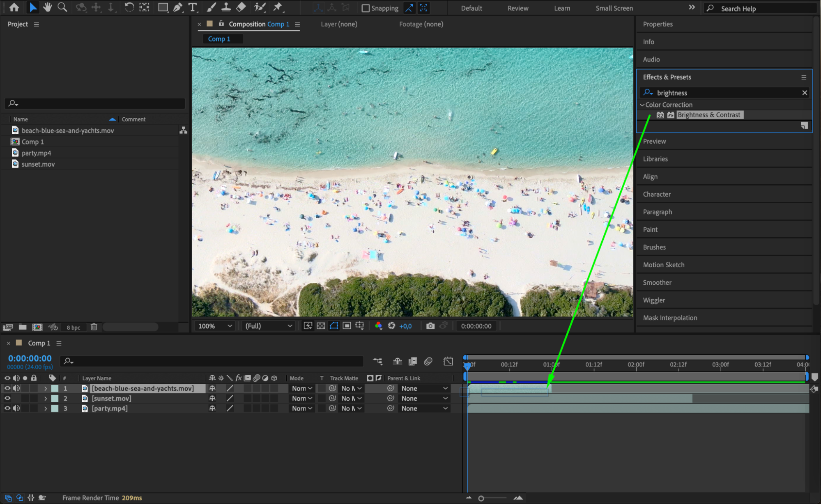Expand layer 1 beach-blue-sea-and-yachts.mov properties
Image resolution: width=821 pixels, height=504 pixels.
[46, 388]
